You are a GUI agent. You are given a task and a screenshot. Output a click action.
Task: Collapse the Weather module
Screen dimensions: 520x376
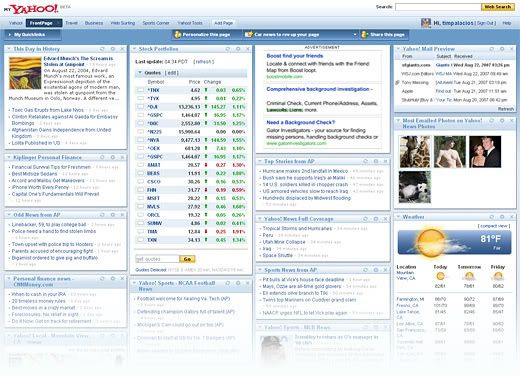(398, 217)
